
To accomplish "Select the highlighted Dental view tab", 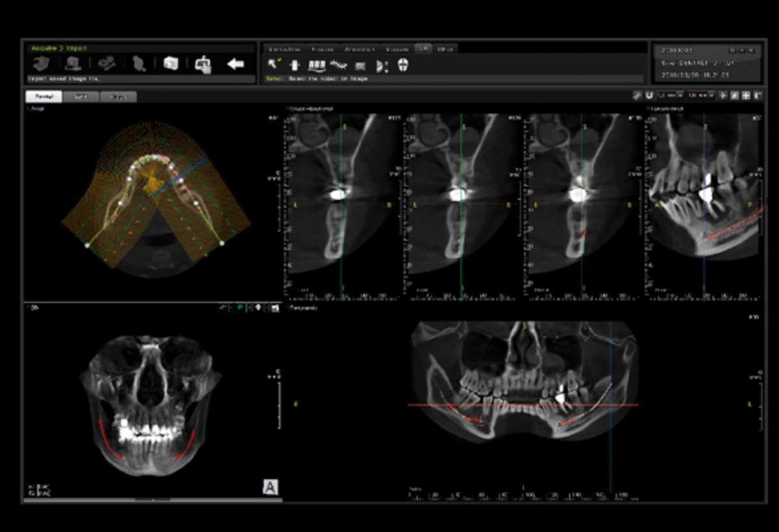I will coord(43,97).
